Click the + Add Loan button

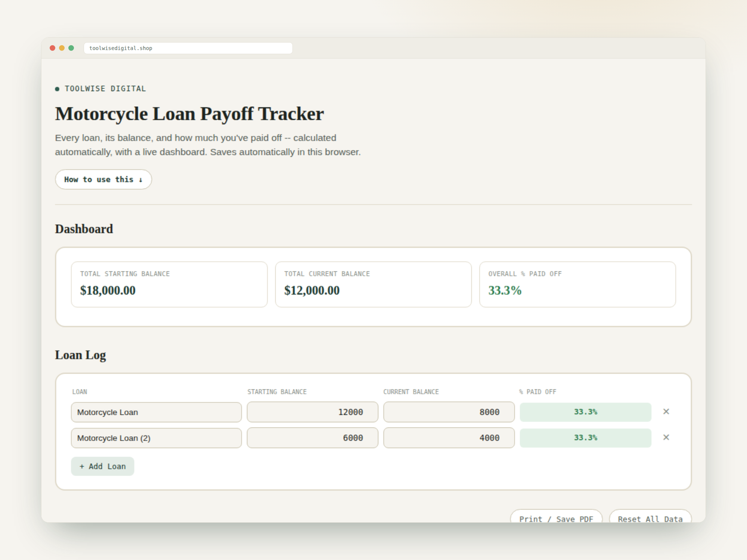tap(102, 466)
